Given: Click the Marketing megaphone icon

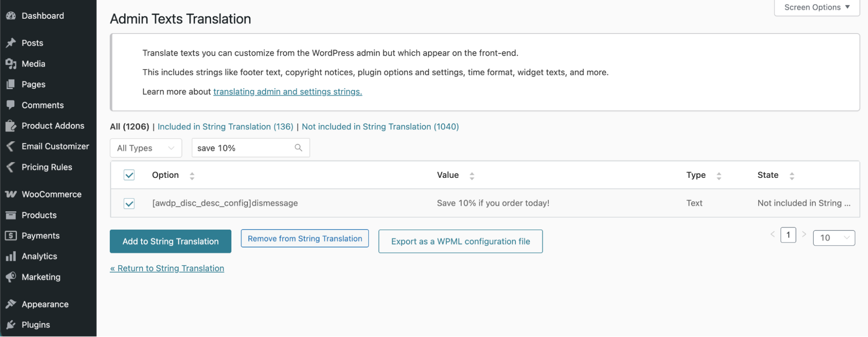Looking at the screenshot, I should point(11,277).
